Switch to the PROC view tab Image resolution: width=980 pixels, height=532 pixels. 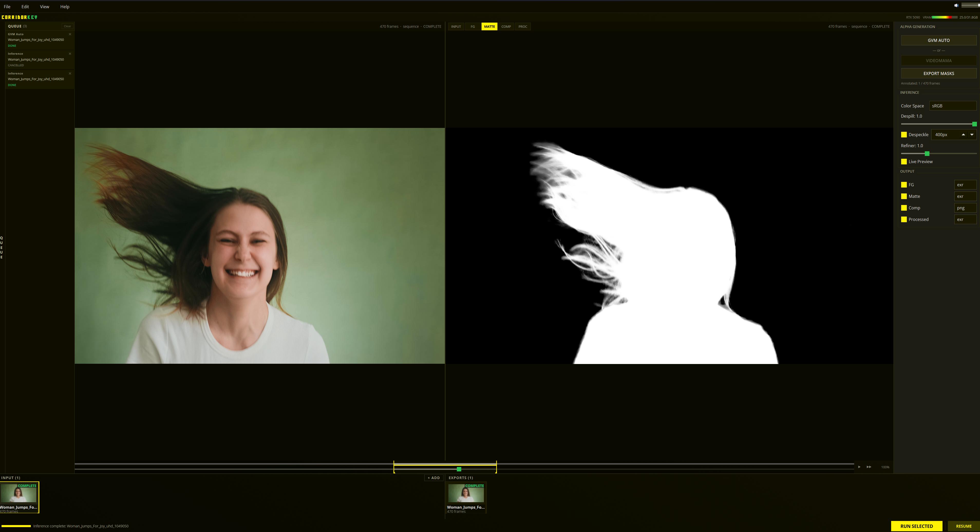(x=523, y=27)
